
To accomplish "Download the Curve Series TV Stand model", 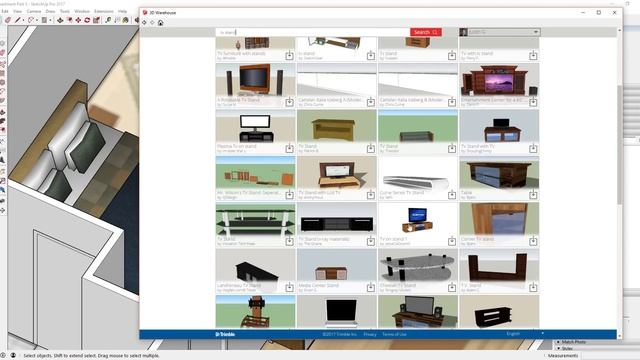I will point(452,195).
